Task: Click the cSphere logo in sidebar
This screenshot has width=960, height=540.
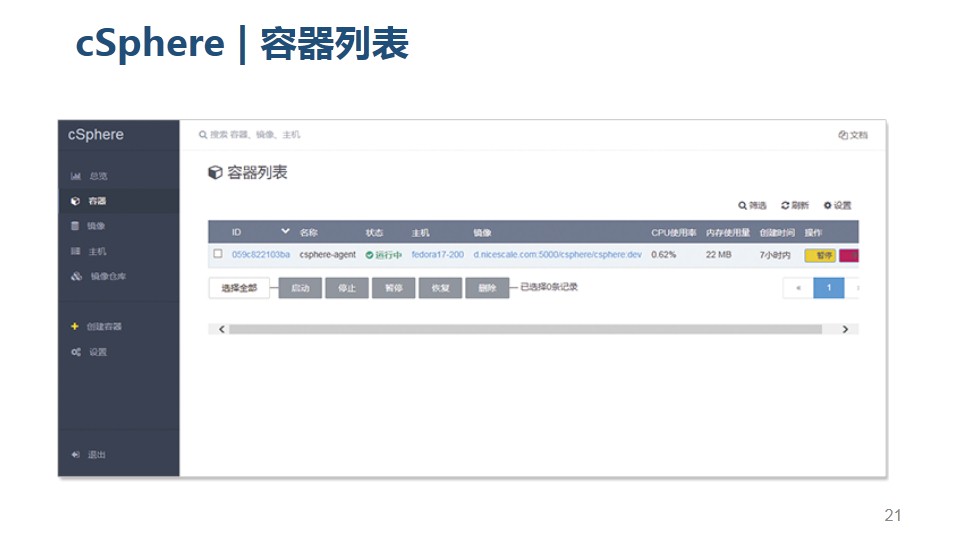Action: [x=96, y=135]
